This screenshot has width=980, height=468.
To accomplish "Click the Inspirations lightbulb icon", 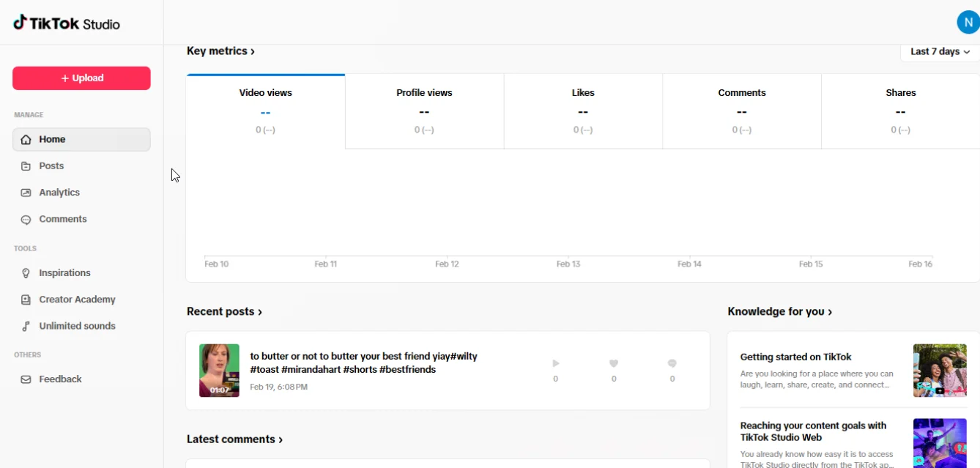I will 26,273.
